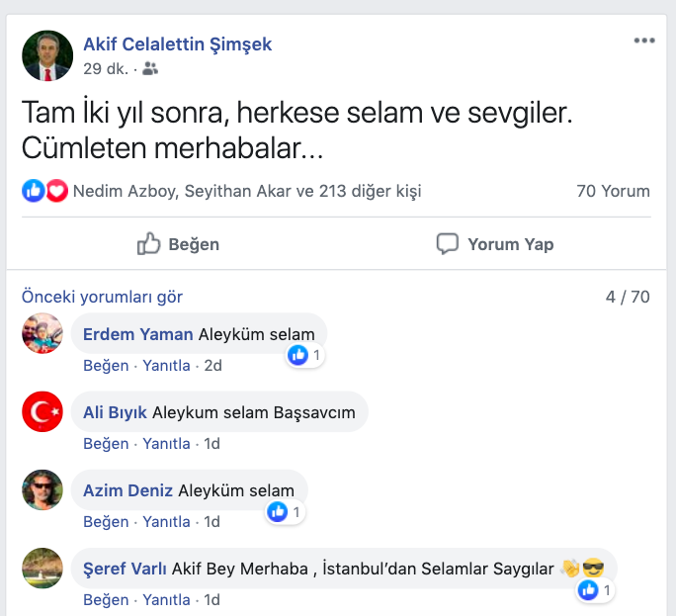Click the like reaction badge on Erdem Yaman's comment
The width and height of the screenshot is (676, 616).
[298, 354]
